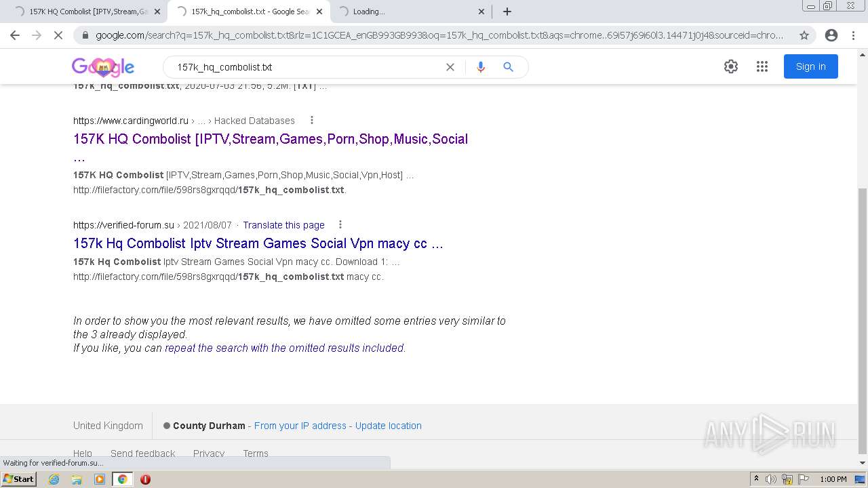868x488 pixels.
Task: Click the Google logo
Action: coord(103,66)
